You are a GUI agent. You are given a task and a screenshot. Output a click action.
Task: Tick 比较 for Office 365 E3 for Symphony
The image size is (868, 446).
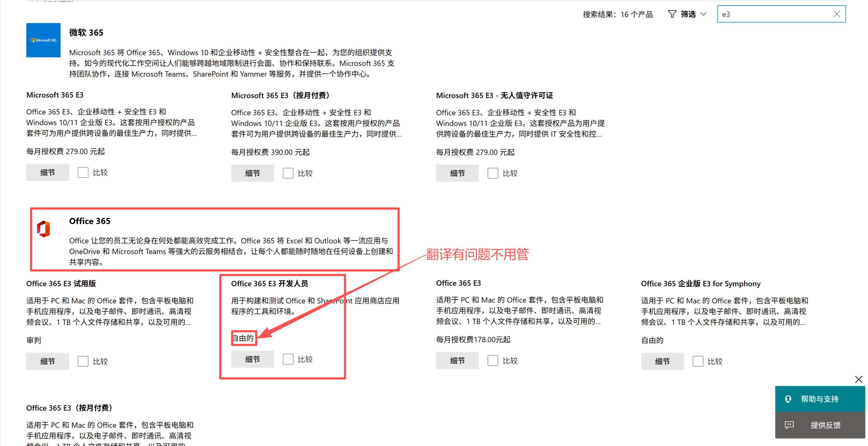tap(698, 361)
